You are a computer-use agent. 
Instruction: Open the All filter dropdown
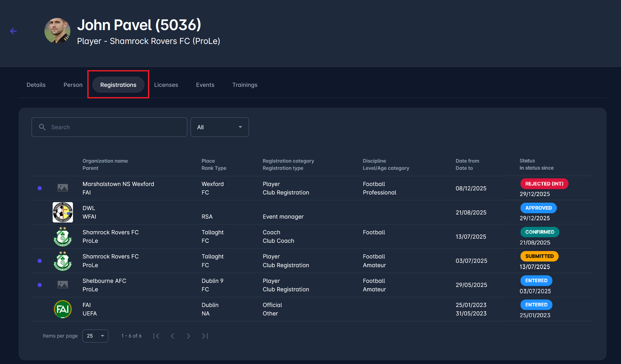click(x=220, y=127)
